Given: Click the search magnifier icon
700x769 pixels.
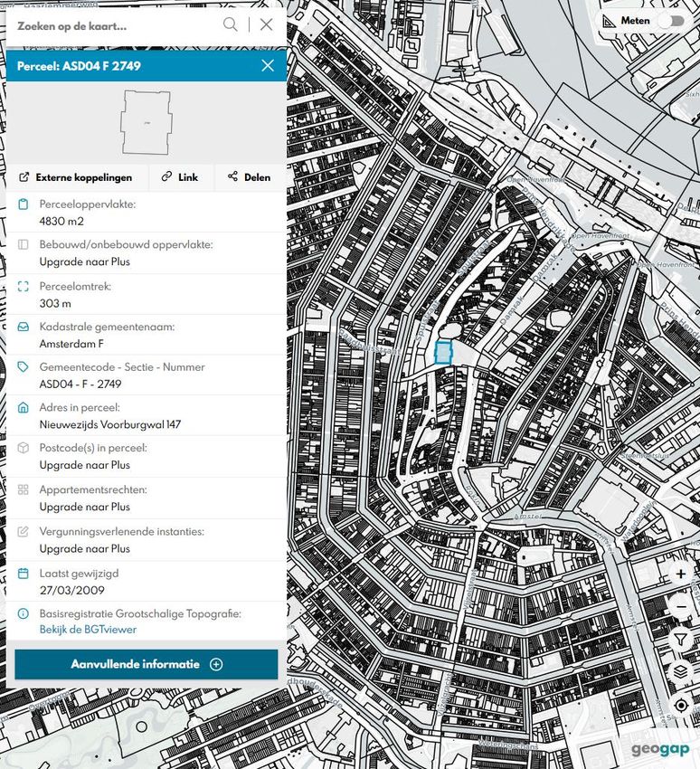Looking at the screenshot, I should [x=232, y=25].
